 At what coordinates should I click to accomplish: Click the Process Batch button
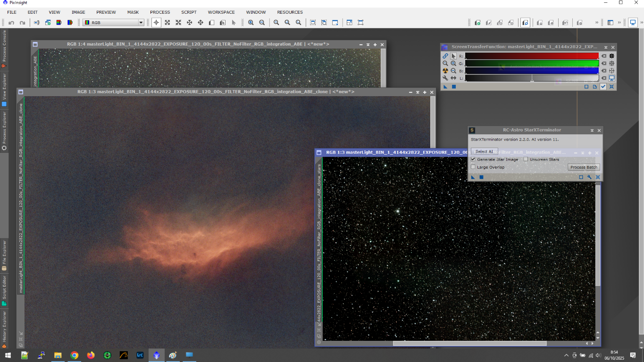point(584,167)
